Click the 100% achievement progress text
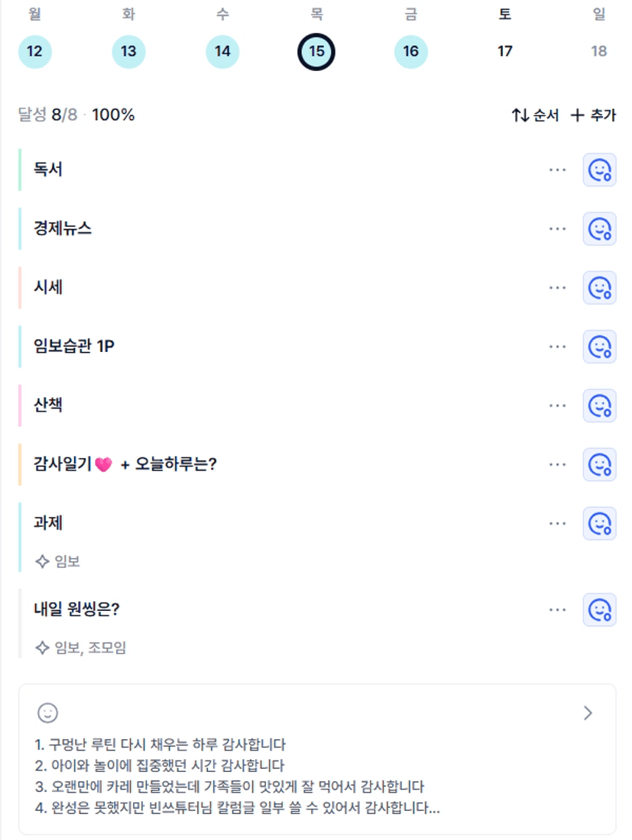 113,115
